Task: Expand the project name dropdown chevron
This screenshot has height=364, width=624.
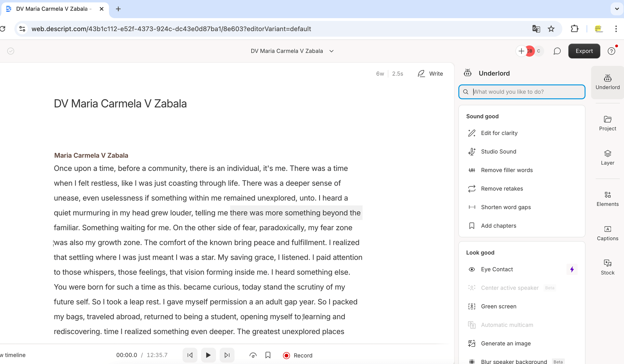Action: [331, 51]
